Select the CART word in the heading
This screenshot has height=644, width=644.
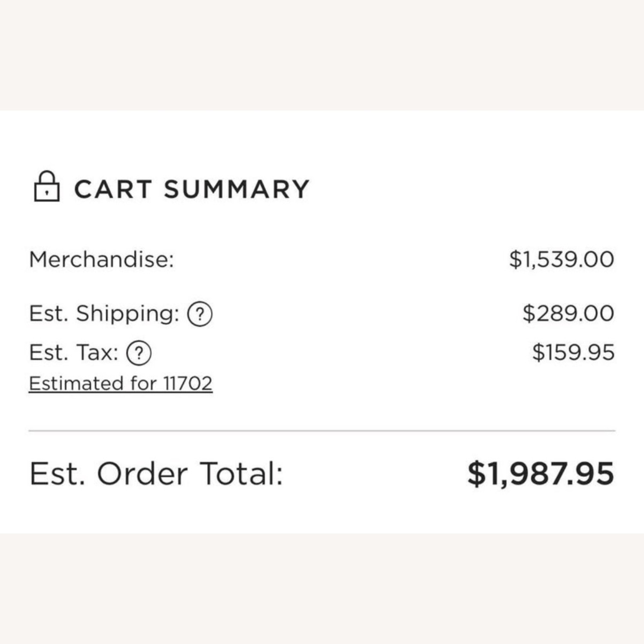click(x=113, y=189)
